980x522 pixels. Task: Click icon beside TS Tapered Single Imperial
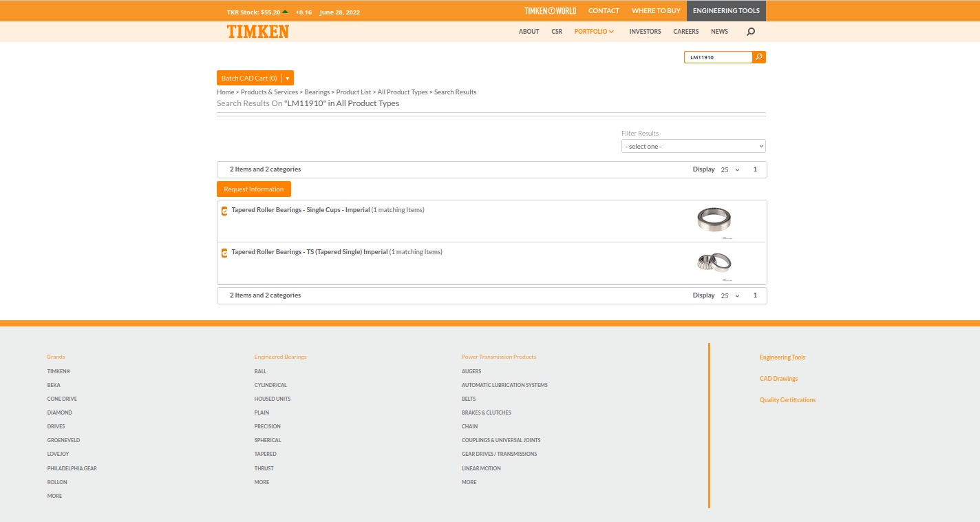(224, 253)
